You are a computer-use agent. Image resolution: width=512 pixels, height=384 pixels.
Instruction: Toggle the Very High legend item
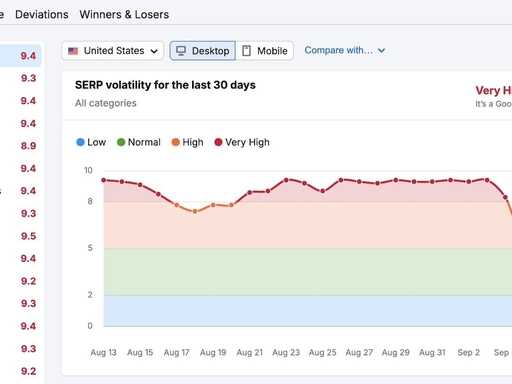coord(242,142)
